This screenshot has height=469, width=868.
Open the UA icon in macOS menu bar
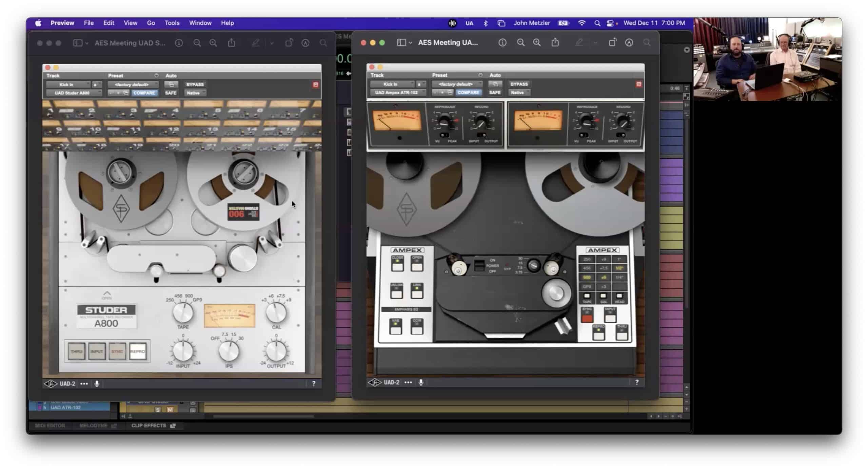(x=469, y=23)
